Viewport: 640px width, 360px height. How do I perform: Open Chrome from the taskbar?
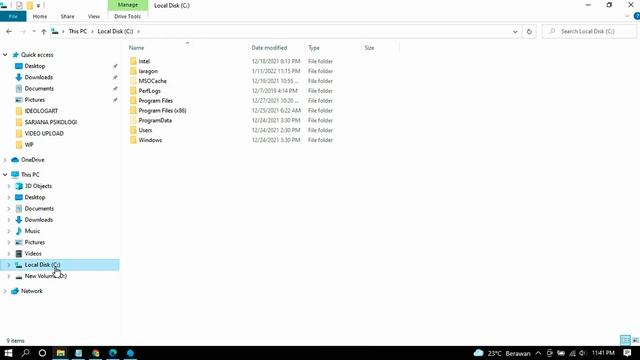pos(96,353)
